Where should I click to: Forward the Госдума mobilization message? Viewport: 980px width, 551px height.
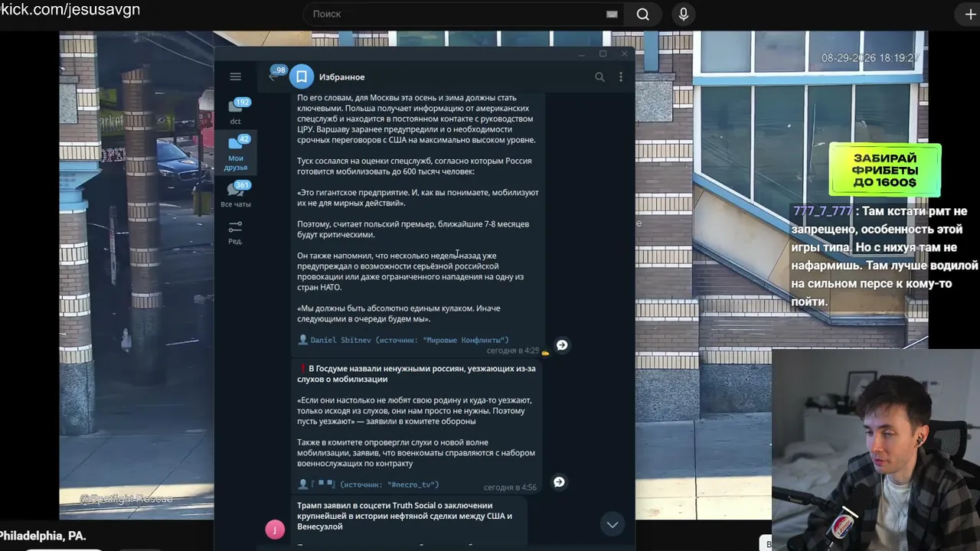point(559,482)
